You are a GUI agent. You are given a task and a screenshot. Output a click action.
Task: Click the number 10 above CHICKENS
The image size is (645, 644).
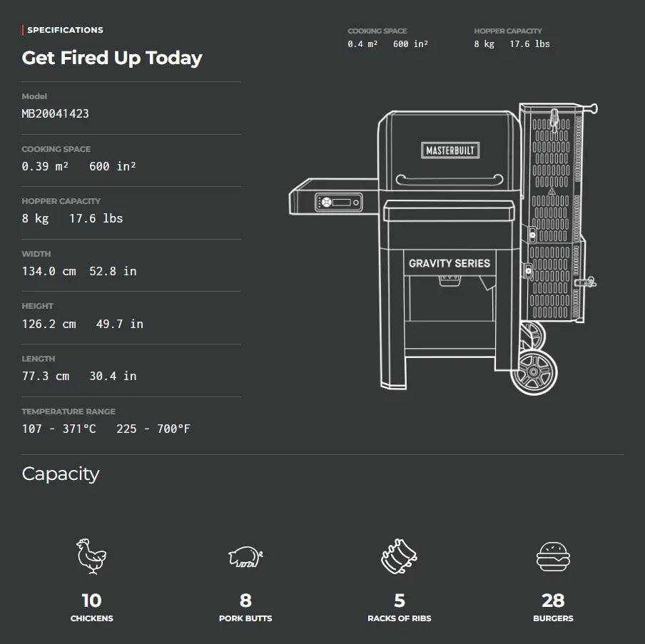91,600
